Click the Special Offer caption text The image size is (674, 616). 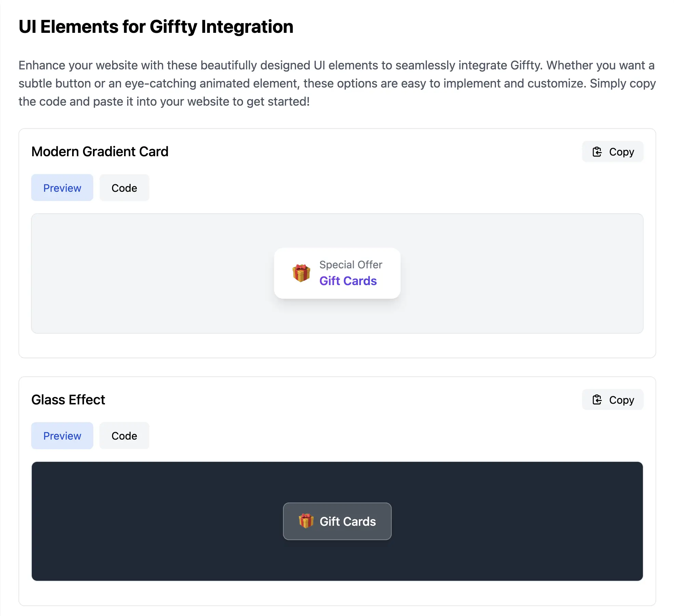point(351,265)
